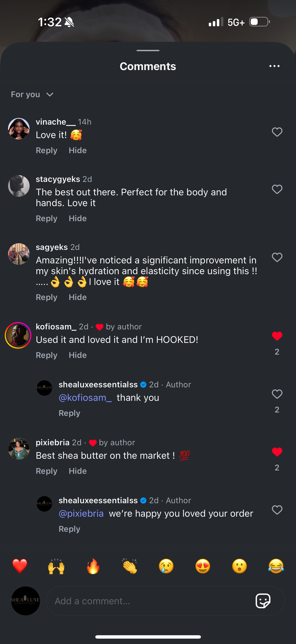Reply to sagyeks' comment

click(46, 297)
